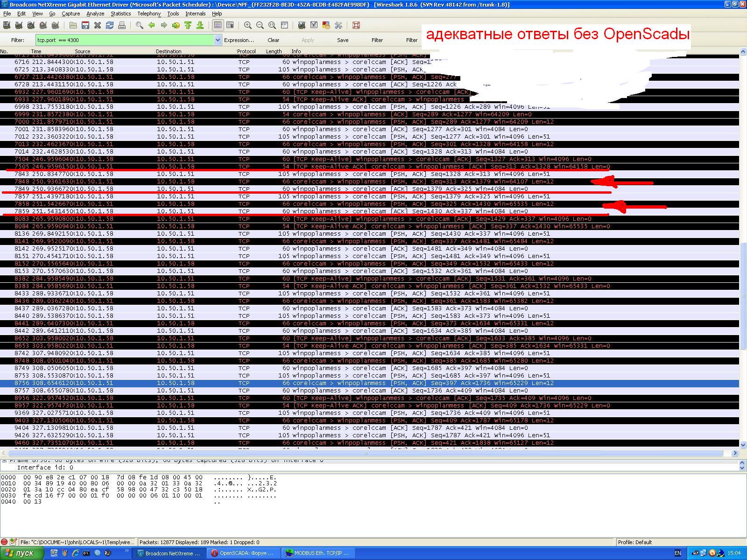Click the Save capture file icon
The height and width of the screenshot is (560, 747).
click(85, 25)
